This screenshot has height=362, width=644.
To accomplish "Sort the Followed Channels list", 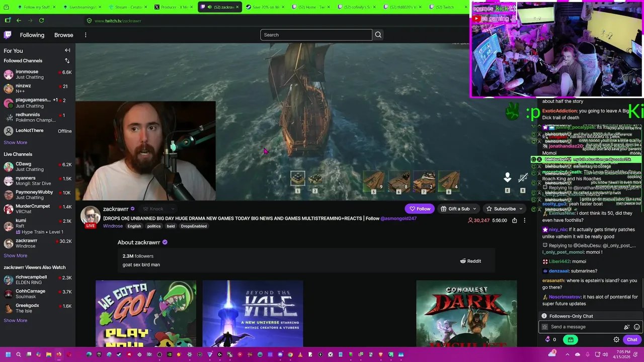I will (67, 61).
